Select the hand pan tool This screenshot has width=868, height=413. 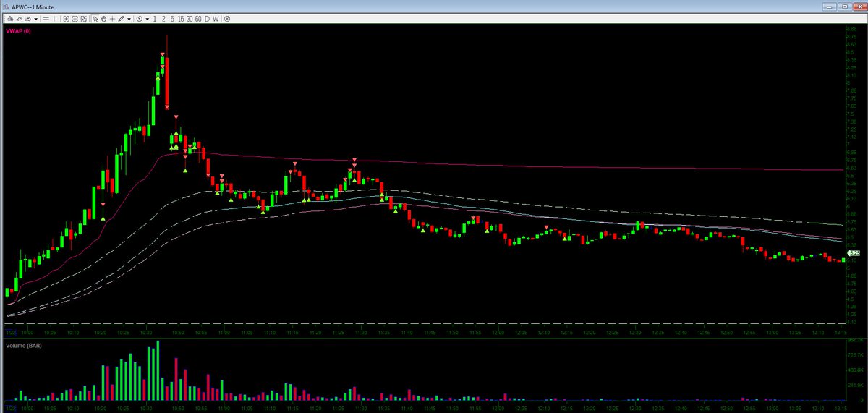pos(103,19)
